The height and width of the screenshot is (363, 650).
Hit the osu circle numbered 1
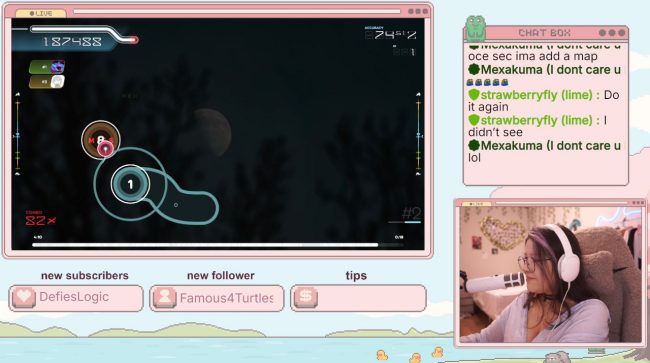[x=131, y=184]
